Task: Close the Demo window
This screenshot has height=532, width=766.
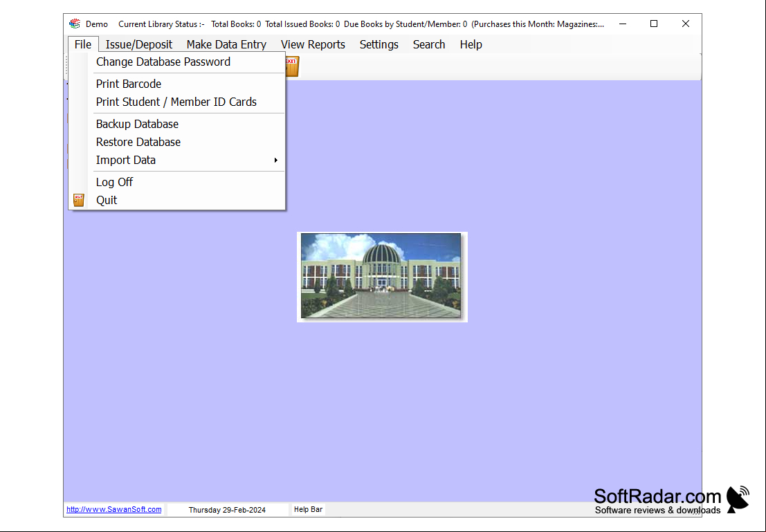Action: click(x=686, y=24)
